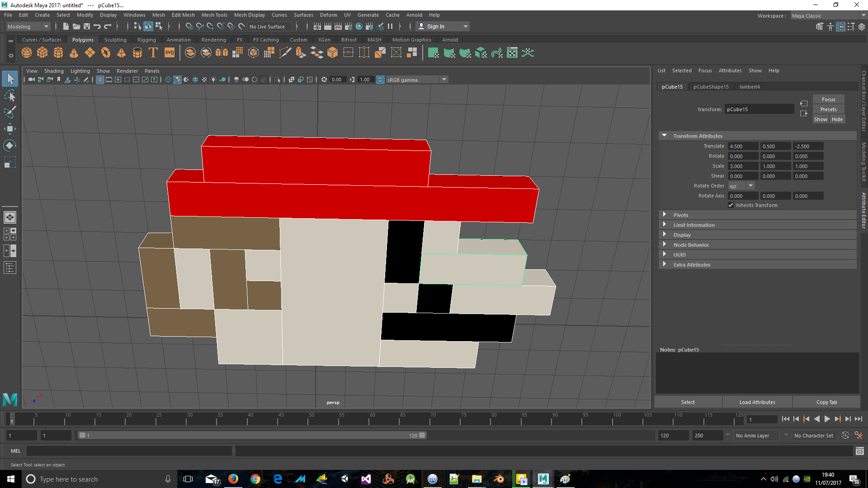This screenshot has height=488, width=868.
Task: Toggle viewport grid display
Action: point(100,80)
